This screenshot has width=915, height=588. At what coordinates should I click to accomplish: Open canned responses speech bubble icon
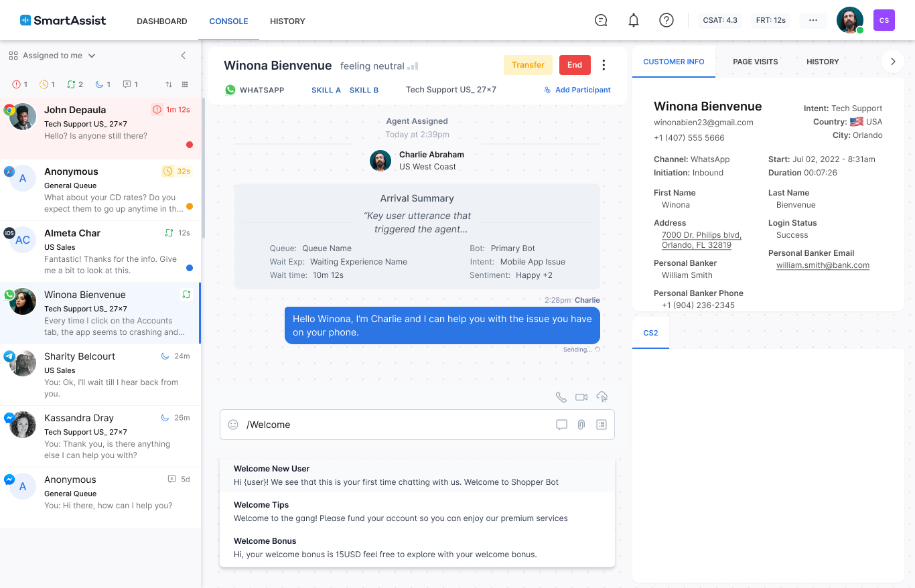click(x=562, y=425)
